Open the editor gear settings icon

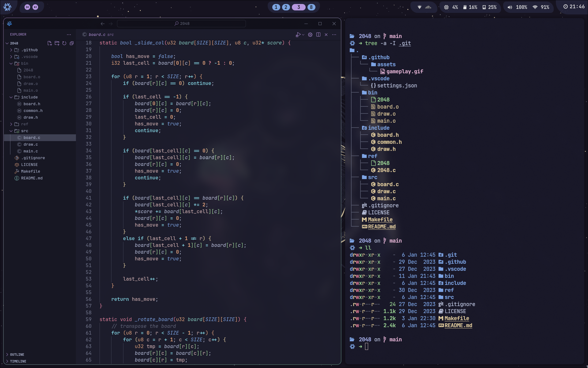(x=310, y=35)
